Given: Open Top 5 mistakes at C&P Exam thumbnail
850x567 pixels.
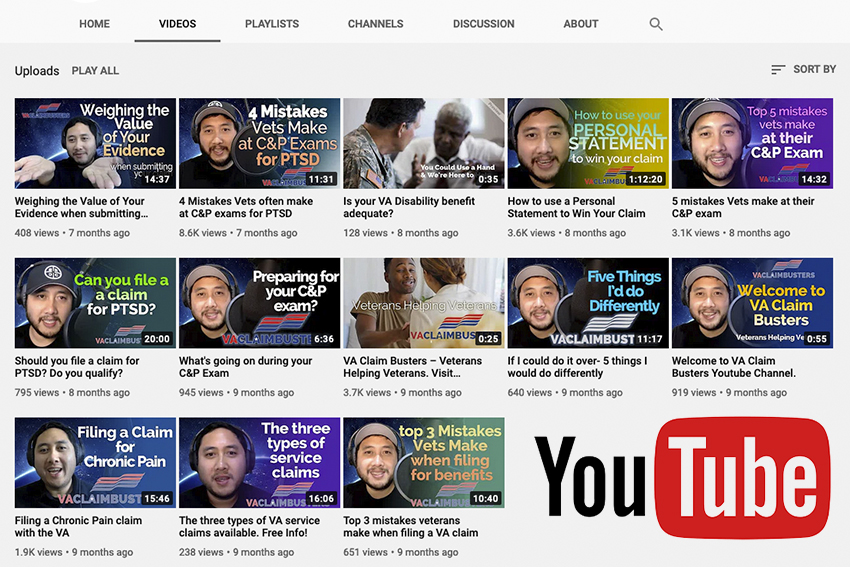Looking at the screenshot, I should pos(752,143).
